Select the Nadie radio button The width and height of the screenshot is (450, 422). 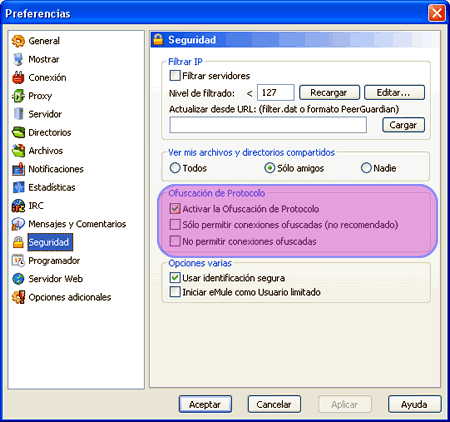pos(366,168)
